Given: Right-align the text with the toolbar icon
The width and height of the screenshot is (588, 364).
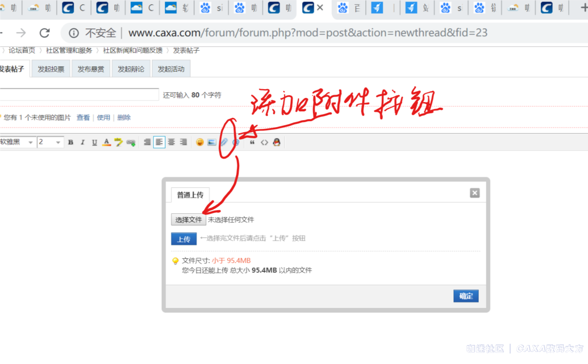Looking at the screenshot, I should coord(183,142).
